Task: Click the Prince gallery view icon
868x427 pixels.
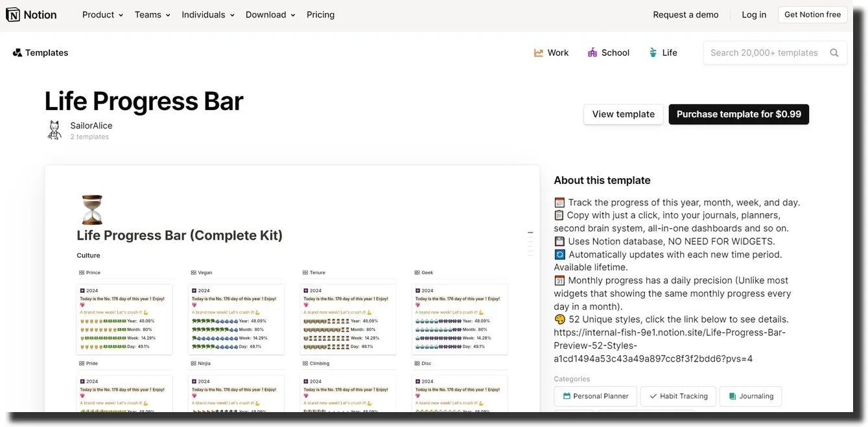Action: coord(82,273)
